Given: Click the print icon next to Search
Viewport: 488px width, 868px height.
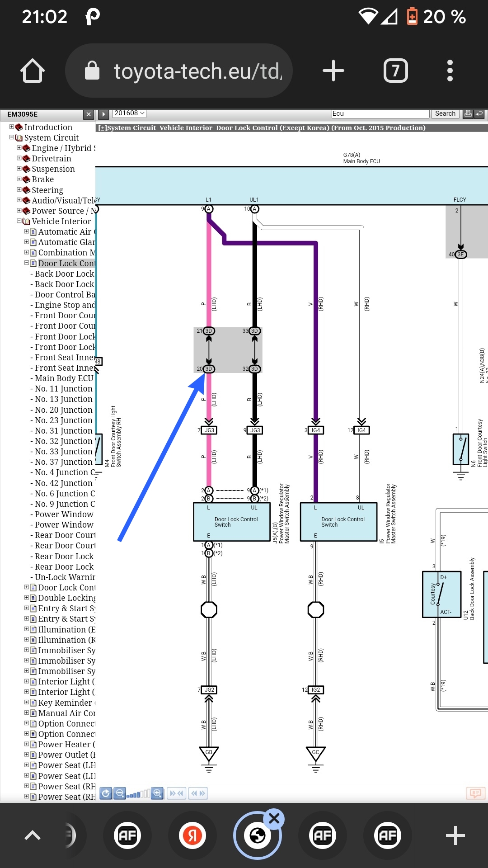Looking at the screenshot, I should pyautogui.click(x=468, y=113).
